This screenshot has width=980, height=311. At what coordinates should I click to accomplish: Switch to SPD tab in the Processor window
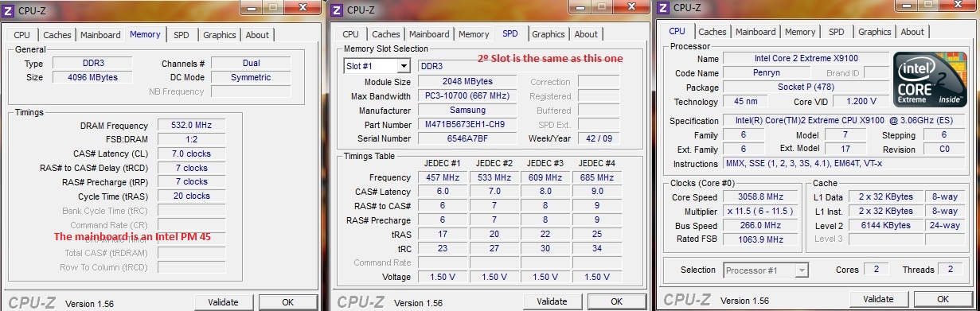836,32
